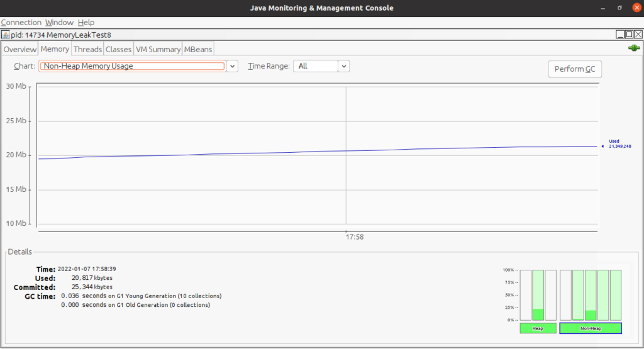Click the Non-Heap label button
The width and height of the screenshot is (644, 349).
[x=590, y=328]
